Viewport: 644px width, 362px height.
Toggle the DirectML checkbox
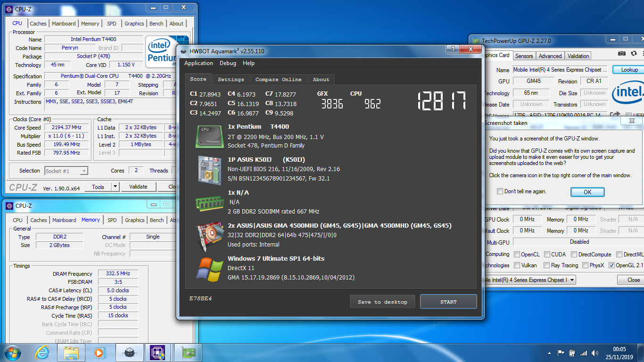[x=619, y=255]
